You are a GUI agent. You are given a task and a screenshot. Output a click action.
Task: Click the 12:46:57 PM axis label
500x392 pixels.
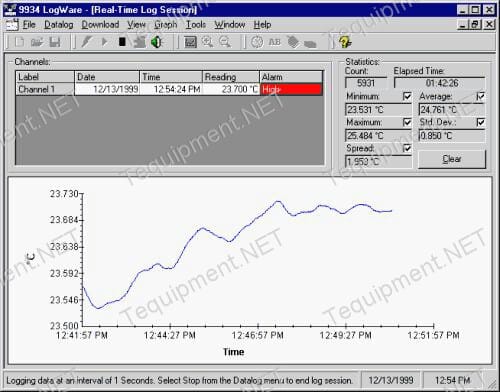click(257, 335)
